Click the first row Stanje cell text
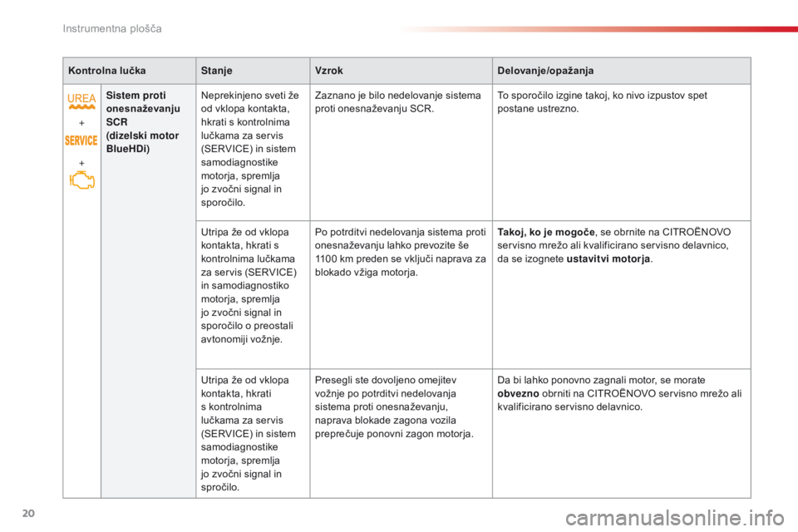The height and width of the screenshot is (532, 798). point(249,147)
